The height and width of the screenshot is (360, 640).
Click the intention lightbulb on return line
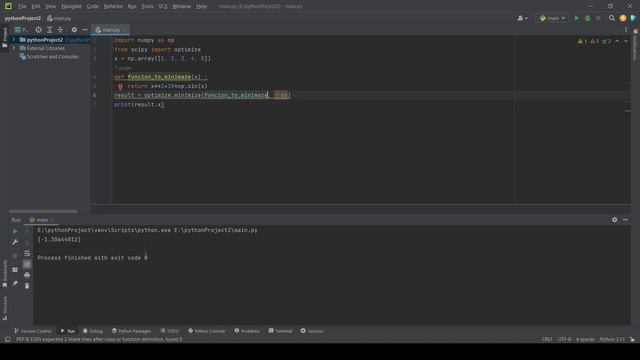[x=120, y=87]
